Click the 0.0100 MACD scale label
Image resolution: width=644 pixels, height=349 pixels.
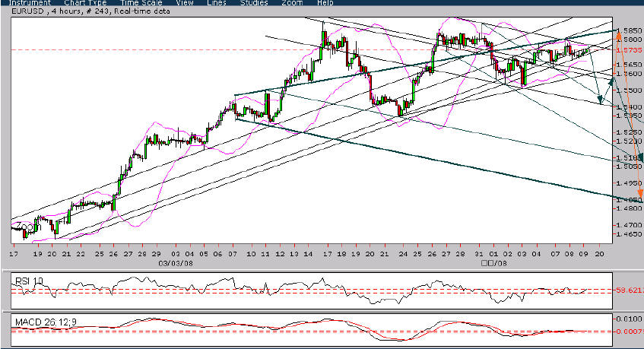[x=630, y=319]
